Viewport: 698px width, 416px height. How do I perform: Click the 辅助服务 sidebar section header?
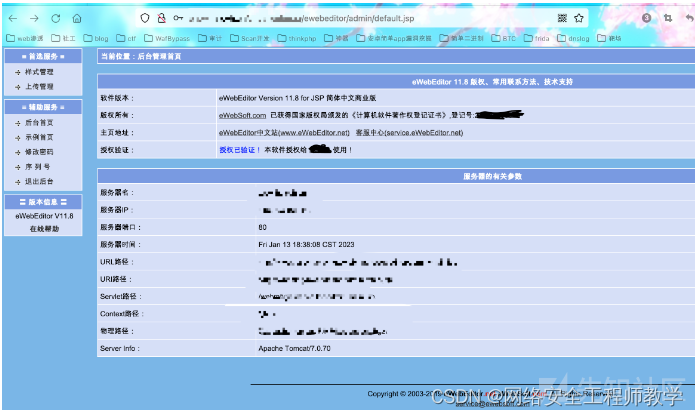pos(43,107)
